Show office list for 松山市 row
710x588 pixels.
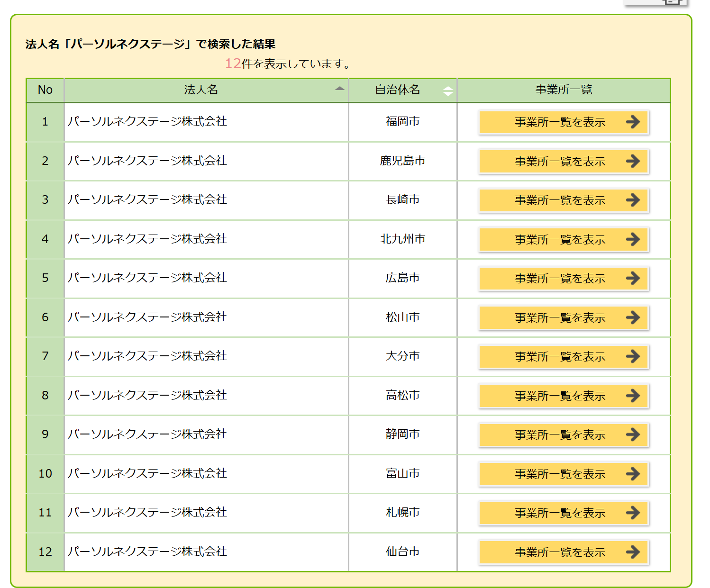click(x=564, y=317)
